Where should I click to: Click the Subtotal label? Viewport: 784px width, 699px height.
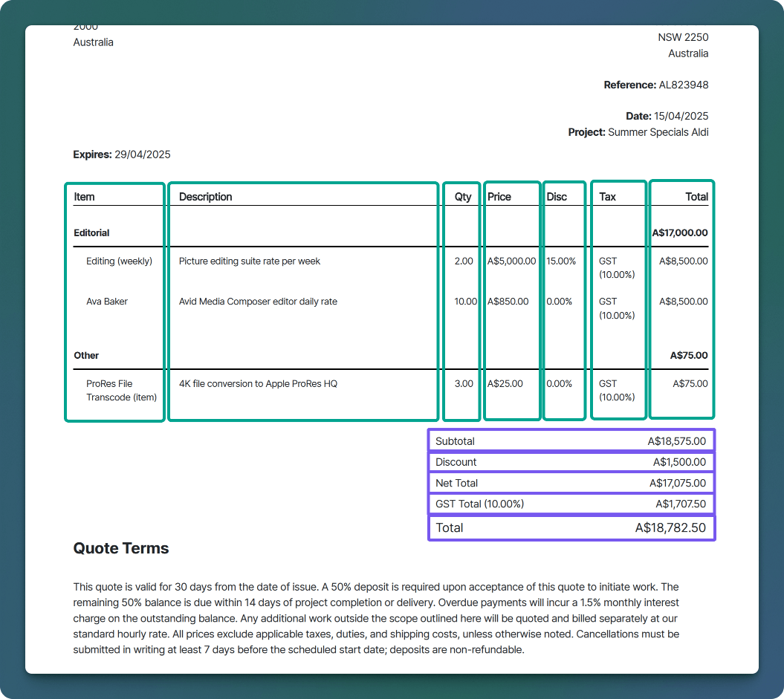point(455,442)
